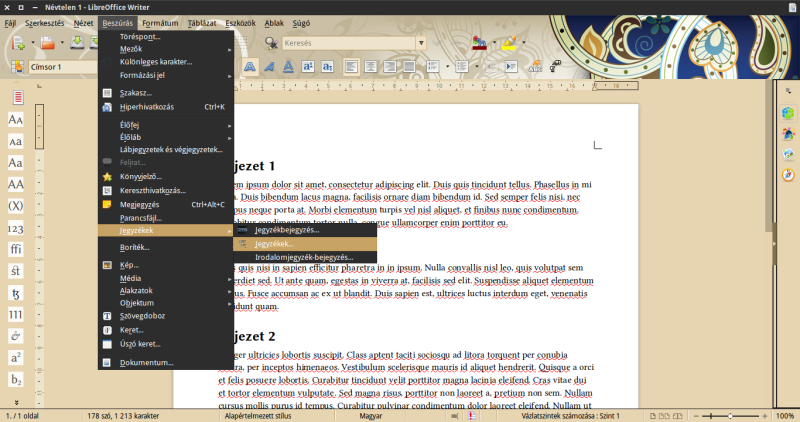Toggle the align left paragraph button
The width and height of the screenshot is (800, 422).
pos(351,67)
